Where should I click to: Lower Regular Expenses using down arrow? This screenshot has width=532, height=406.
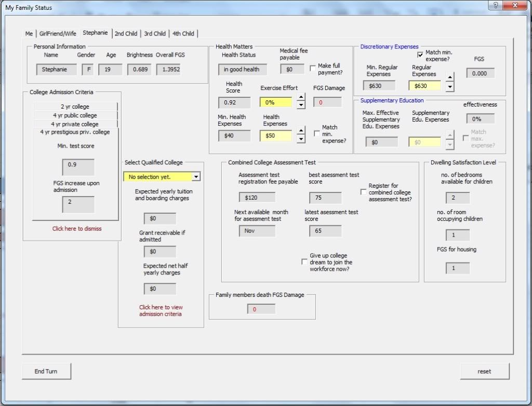tap(450, 87)
